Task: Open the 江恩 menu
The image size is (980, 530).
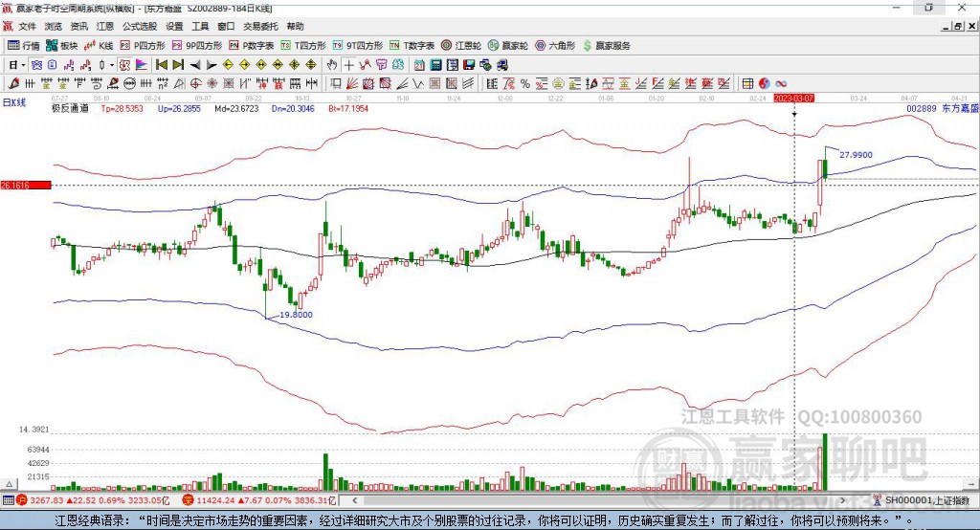Action: pyautogui.click(x=105, y=26)
